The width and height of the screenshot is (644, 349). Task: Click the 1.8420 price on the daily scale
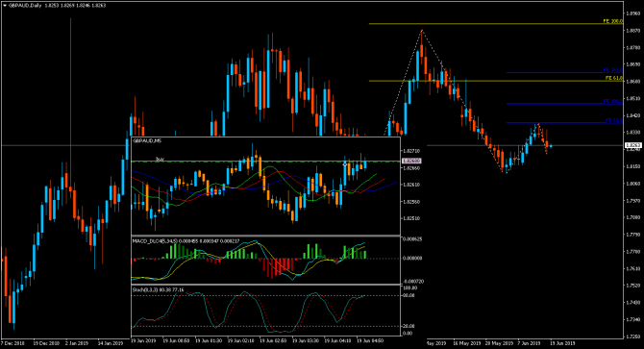(633, 115)
